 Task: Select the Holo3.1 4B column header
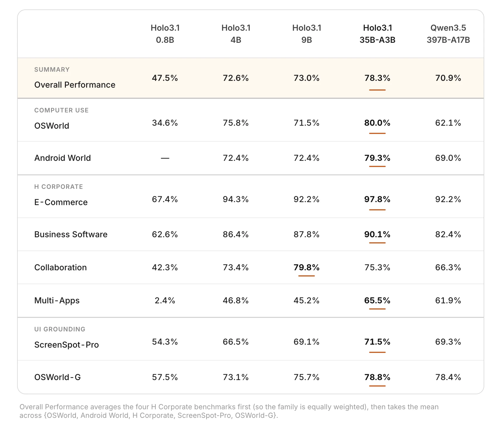click(x=236, y=34)
